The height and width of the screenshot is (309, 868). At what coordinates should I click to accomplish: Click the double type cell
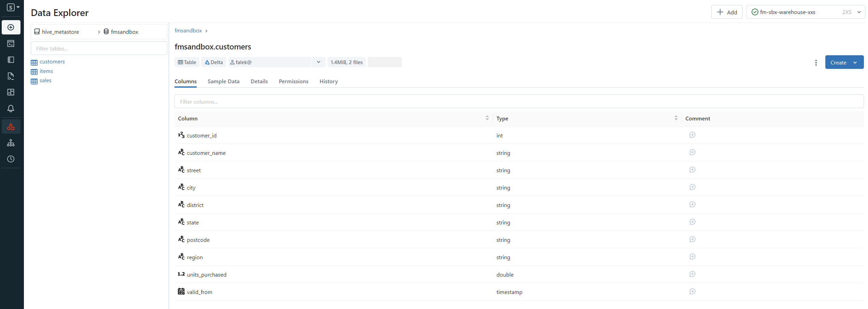505,275
